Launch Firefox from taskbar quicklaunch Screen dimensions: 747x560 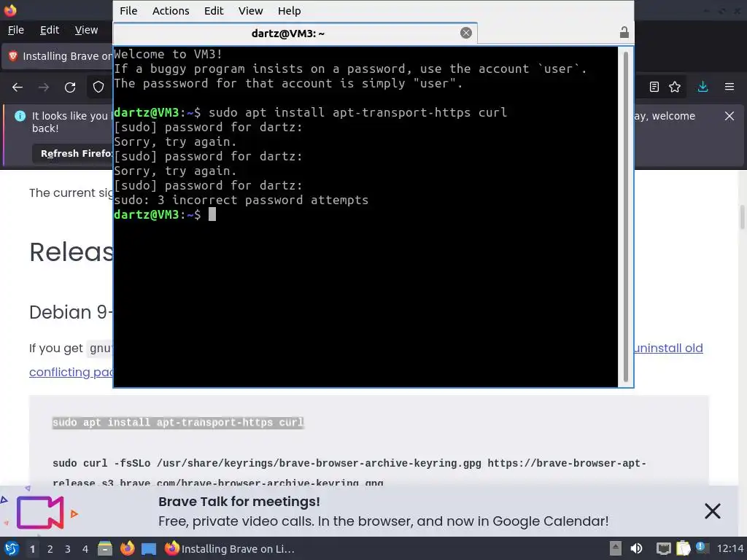(127, 548)
